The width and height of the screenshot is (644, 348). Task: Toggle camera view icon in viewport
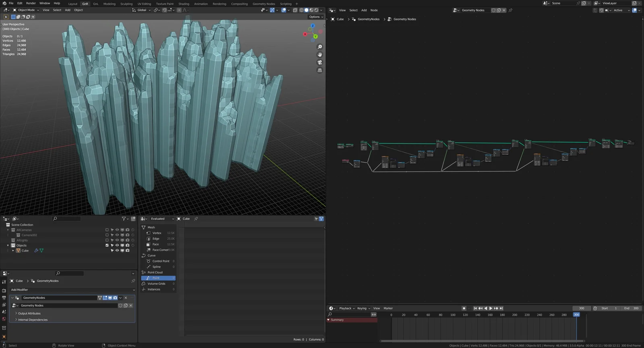320,63
